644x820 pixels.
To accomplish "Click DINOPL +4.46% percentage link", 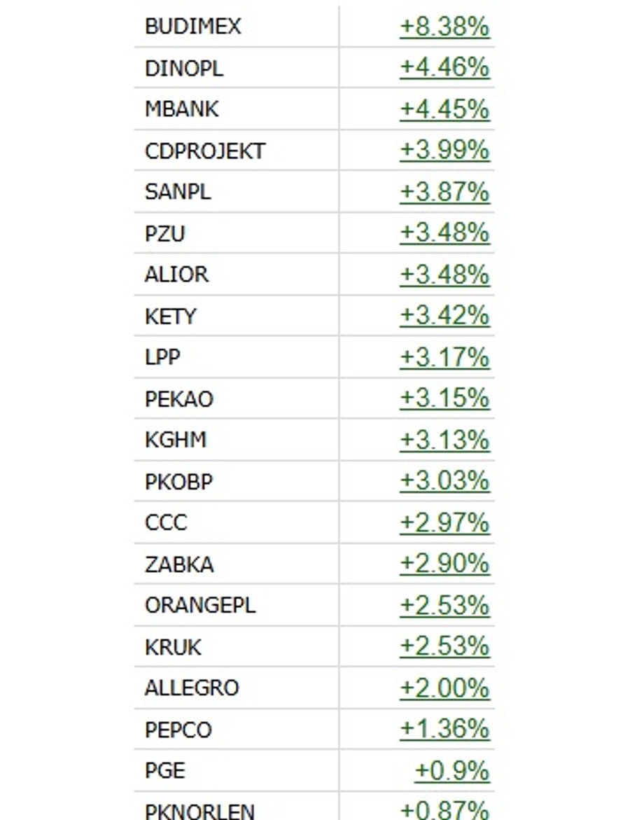I will point(444,68).
